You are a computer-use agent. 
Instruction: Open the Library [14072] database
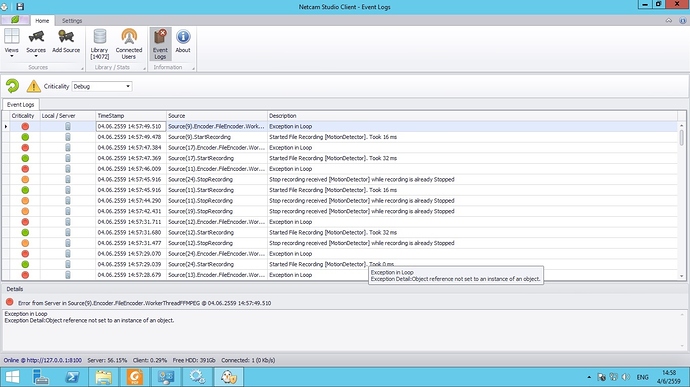[99, 44]
